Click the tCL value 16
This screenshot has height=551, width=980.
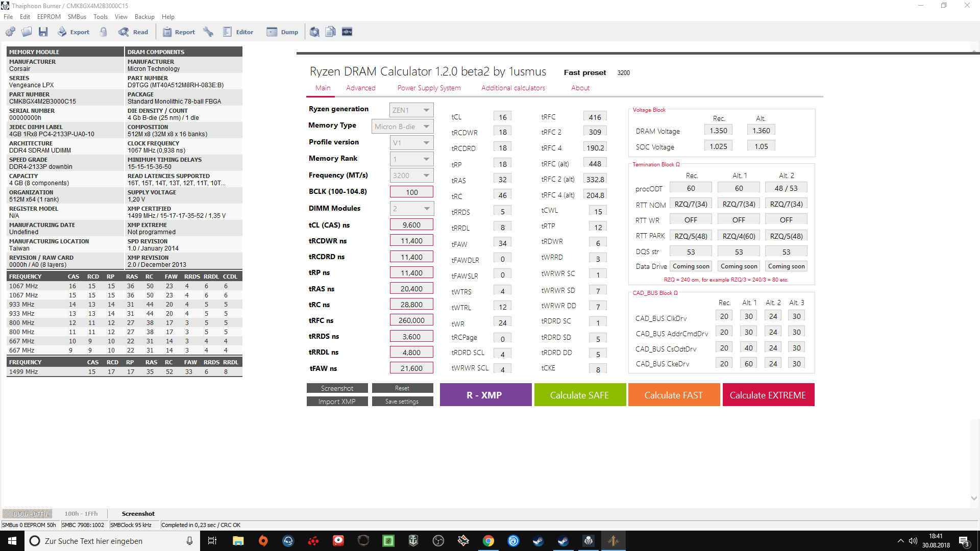pos(503,117)
